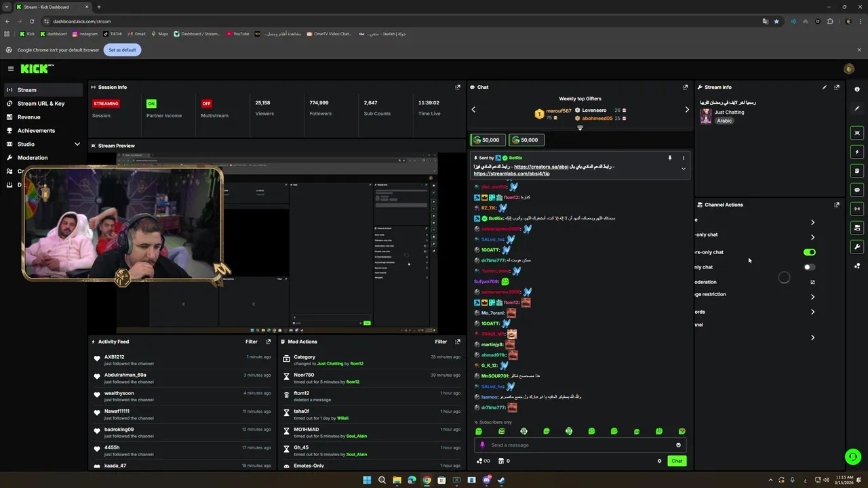Open the 'ge restriction' row arrow

pyautogui.click(x=812, y=297)
